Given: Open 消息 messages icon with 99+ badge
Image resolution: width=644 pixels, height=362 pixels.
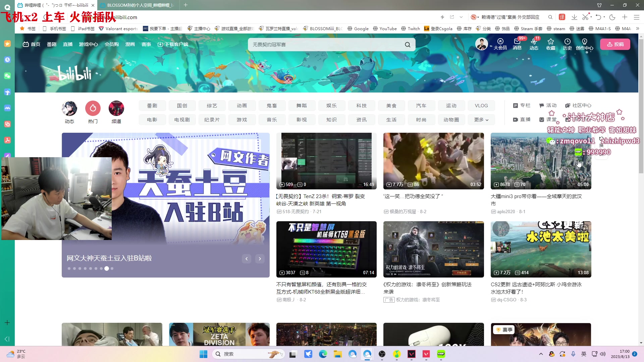Looking at the screenshot, I should pos(517,44).
